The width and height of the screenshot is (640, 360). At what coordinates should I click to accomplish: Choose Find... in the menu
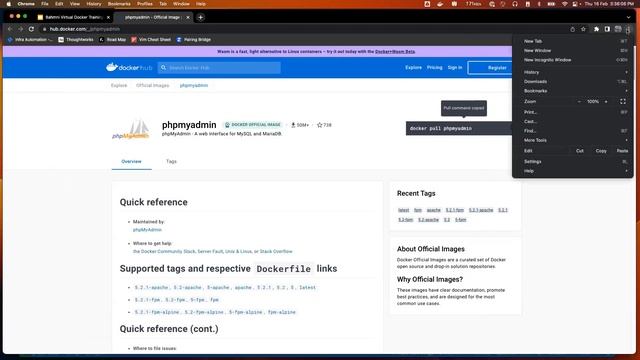click(x=573, y=131)
